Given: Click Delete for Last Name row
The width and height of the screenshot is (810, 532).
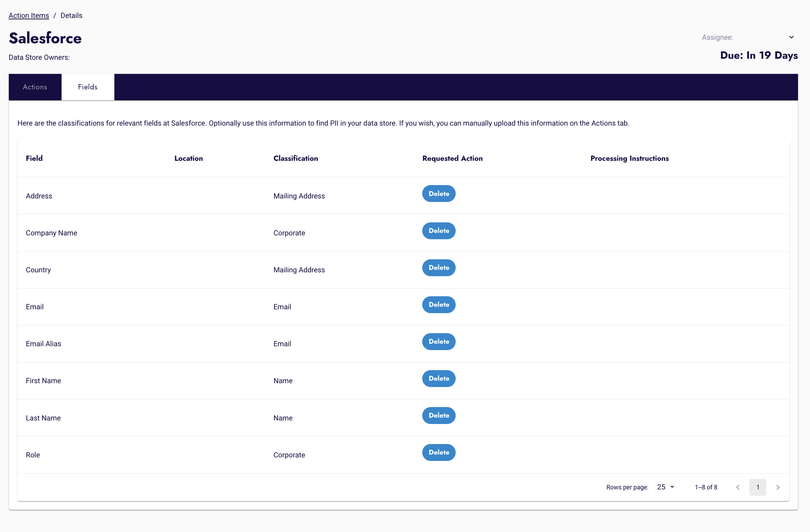Looking at the screenshot, I should pos(439,416).
